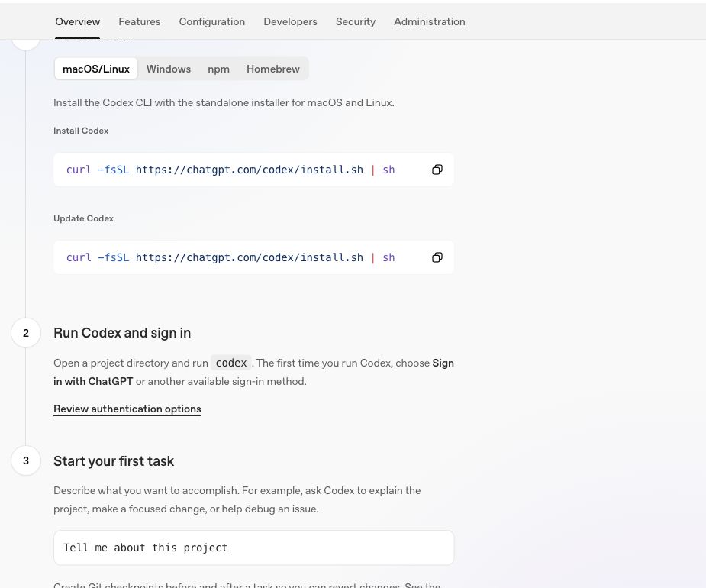Viewport: 706px width, 588px height.
Task: Click the Install Codex curl command text
Action: [230, 170]
